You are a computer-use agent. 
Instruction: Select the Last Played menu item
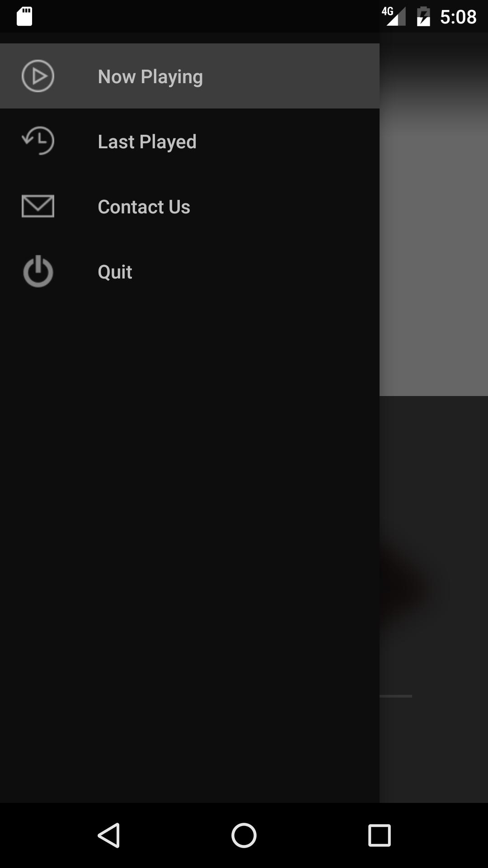190,141
